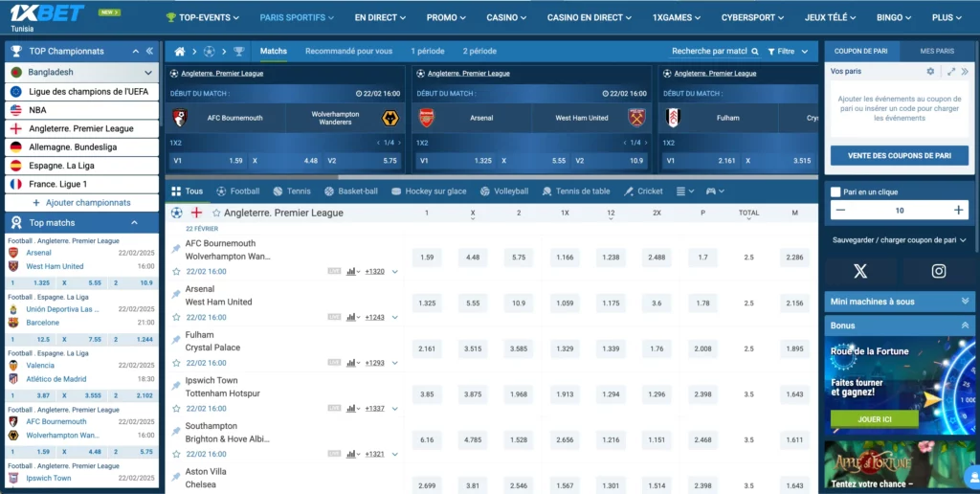The height and width of the screenshot is (494, 980).
Task: Favorite AFC Bournemouth match star
Action: [x=176, y=271]
